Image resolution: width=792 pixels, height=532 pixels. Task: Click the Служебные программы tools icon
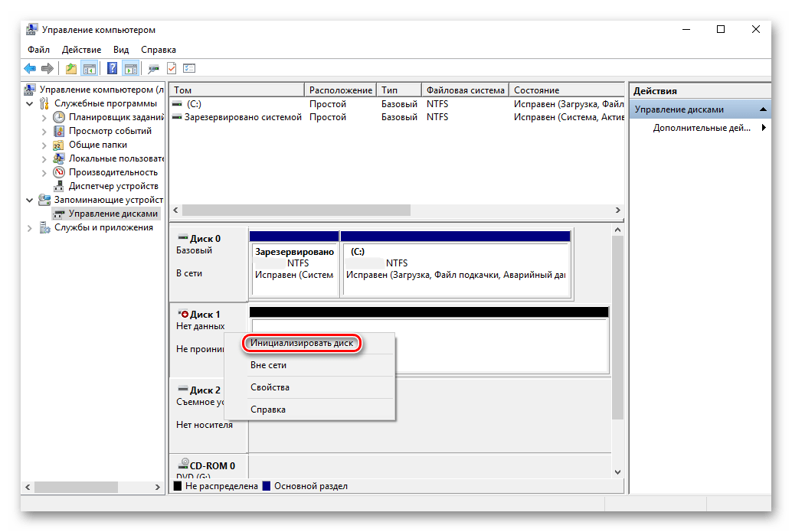[x=45, y=103]
